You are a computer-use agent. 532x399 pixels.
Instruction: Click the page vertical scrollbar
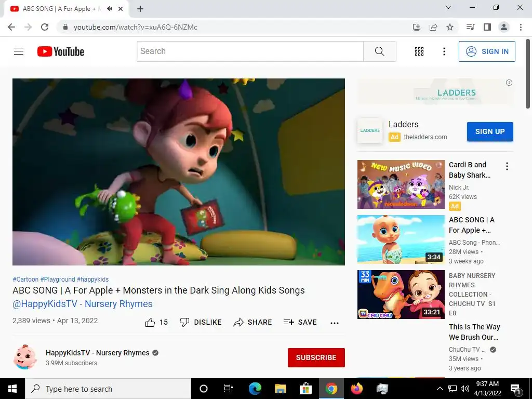(528, 74)
